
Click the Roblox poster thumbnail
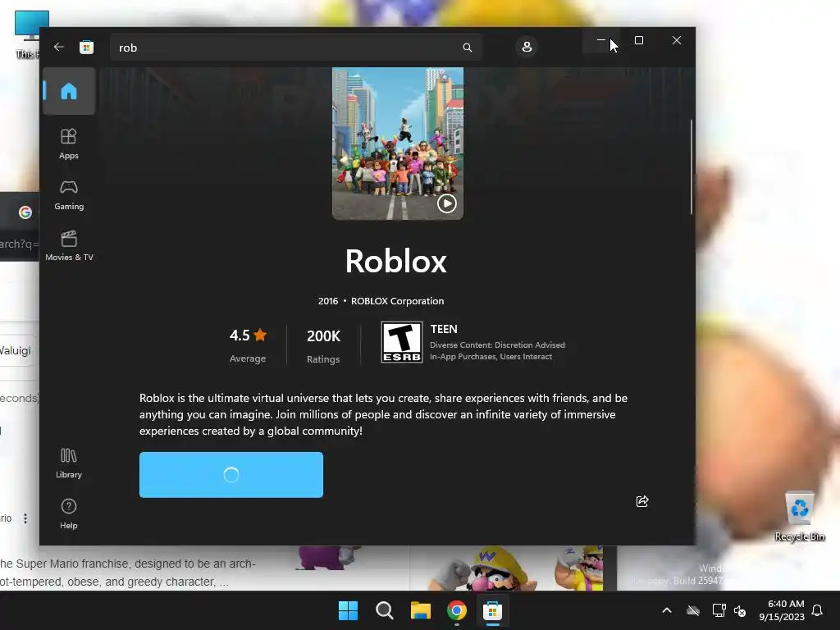tap(398, 143)
